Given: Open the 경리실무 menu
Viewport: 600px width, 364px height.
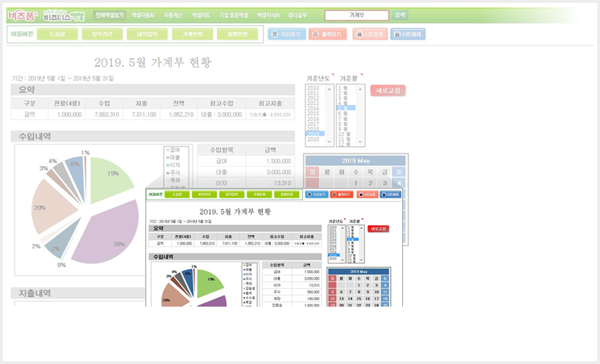Looking at the screenshot, I should pos(297,15).
